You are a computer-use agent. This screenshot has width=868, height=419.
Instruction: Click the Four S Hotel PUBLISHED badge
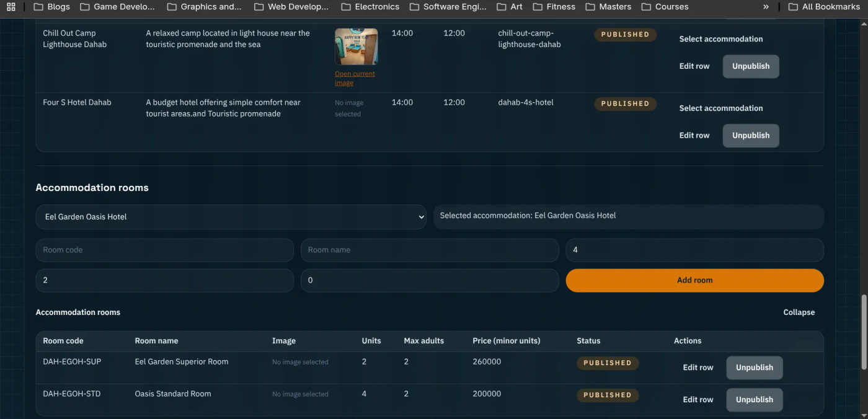pos(625,104)
